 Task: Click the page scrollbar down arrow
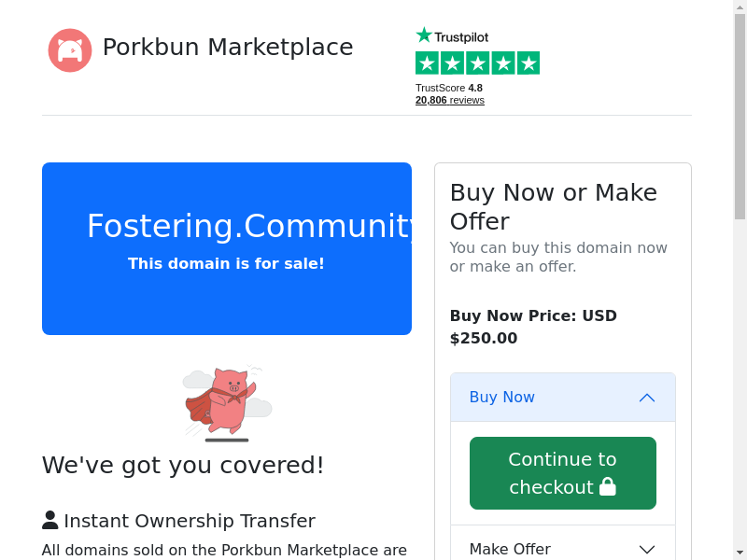click(740, 552)
